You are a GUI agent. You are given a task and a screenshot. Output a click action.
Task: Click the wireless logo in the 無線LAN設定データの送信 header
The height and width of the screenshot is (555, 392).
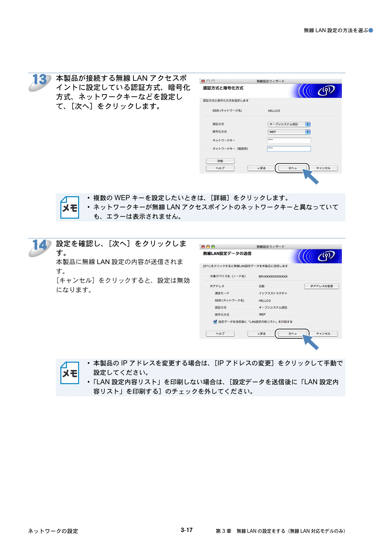[326, 256]
